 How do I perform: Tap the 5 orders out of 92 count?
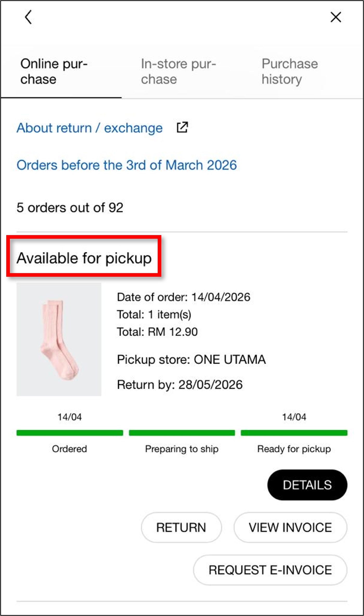coord(70,208)
